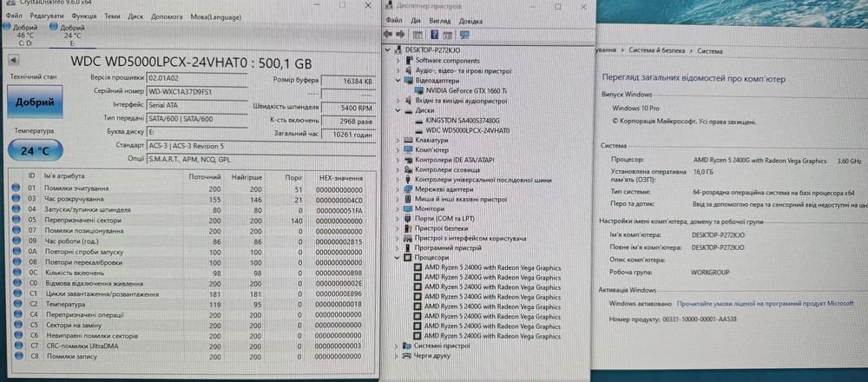This screenshot has width=868, height=382.
Task: Click Система й безпека breadcrumb
Action: coord(658,50)
